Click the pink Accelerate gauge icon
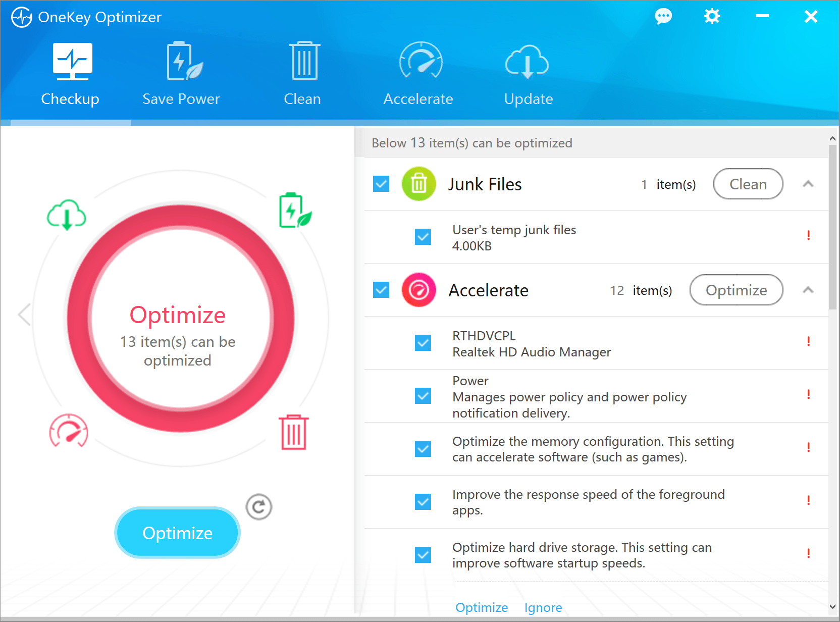The height and width of the screenshot is (622, 840). (418, 290)
